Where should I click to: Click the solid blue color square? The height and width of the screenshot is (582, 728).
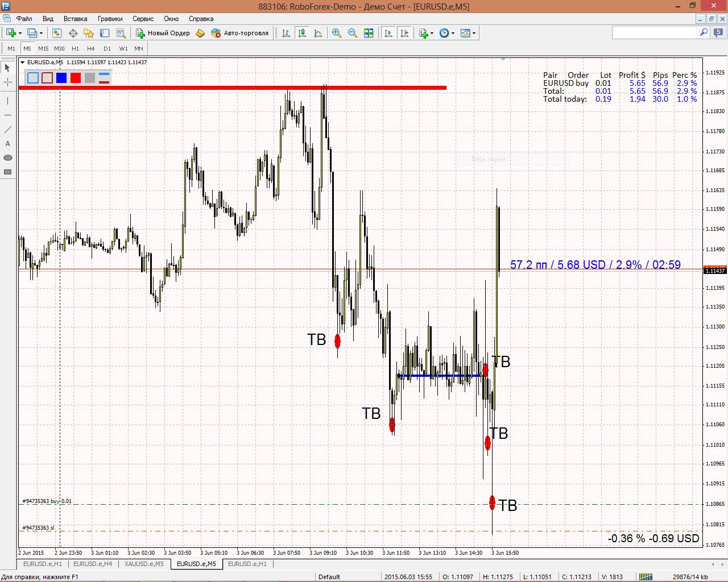[61, 78]
